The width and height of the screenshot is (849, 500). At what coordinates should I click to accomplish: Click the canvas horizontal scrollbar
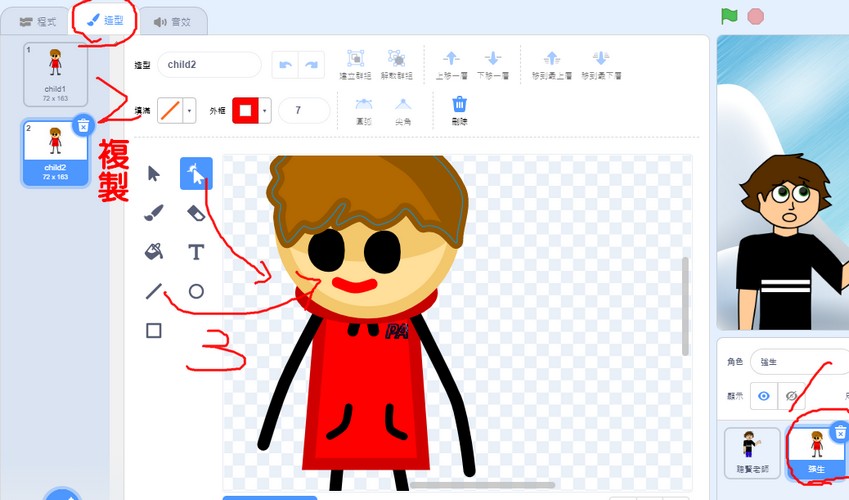(x=482, y=485)
